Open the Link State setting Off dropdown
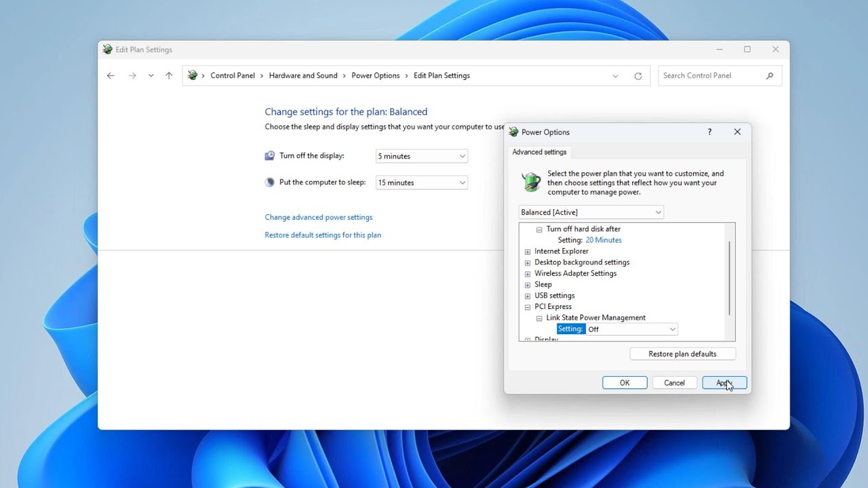Screen dimensions: 868x488 tap(631, 329)
